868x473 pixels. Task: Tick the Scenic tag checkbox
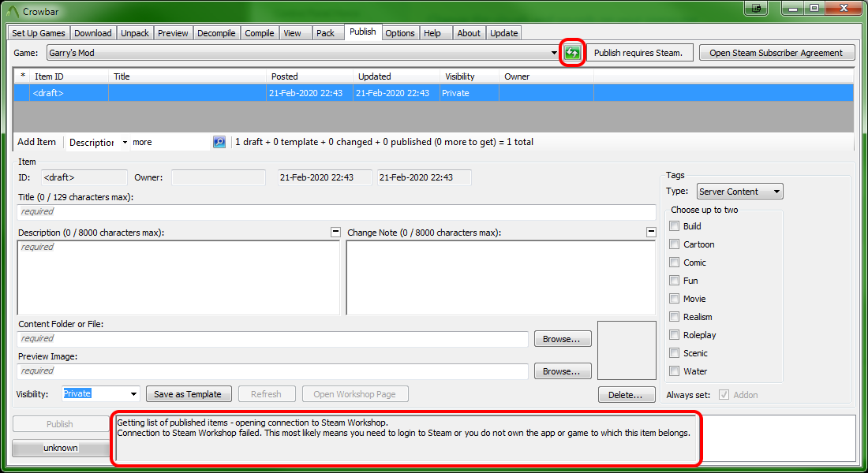(674, 353)
